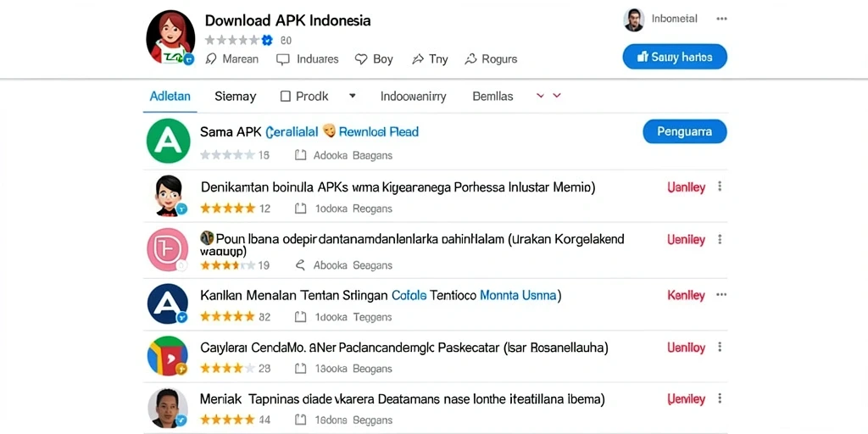Click Uenvley in the Meniak Tapninas row

click(x=687, y=399)
